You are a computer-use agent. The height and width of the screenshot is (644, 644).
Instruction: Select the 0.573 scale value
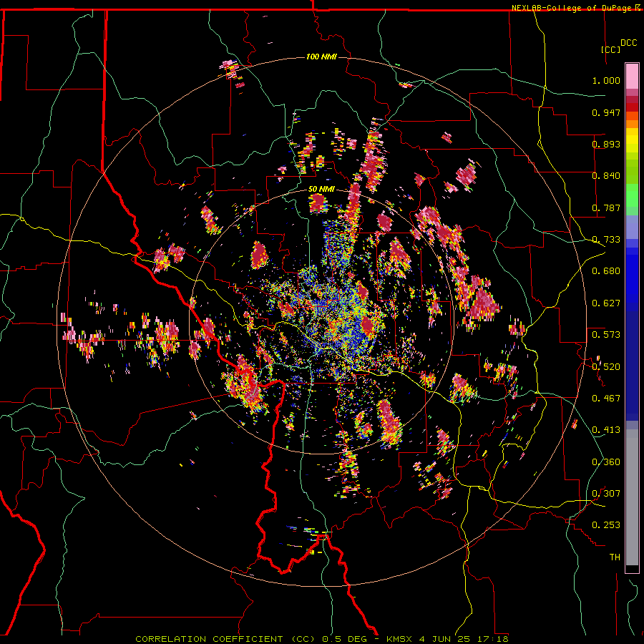606,335
